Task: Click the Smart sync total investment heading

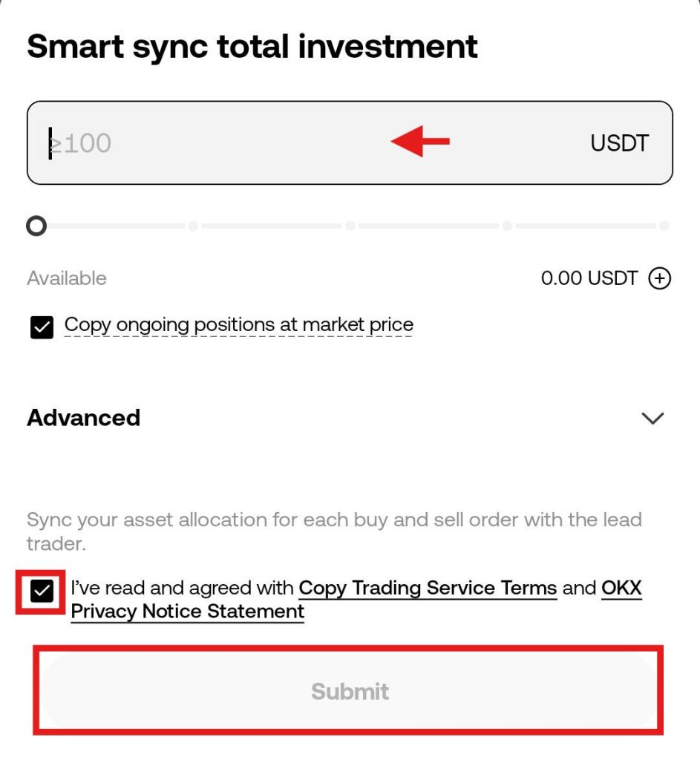Action: pos(252,47)
